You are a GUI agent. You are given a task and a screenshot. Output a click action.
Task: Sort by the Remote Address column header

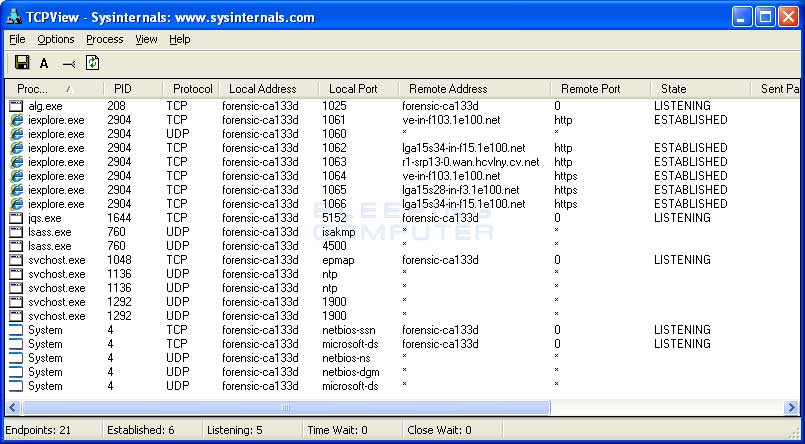point(474,89)
